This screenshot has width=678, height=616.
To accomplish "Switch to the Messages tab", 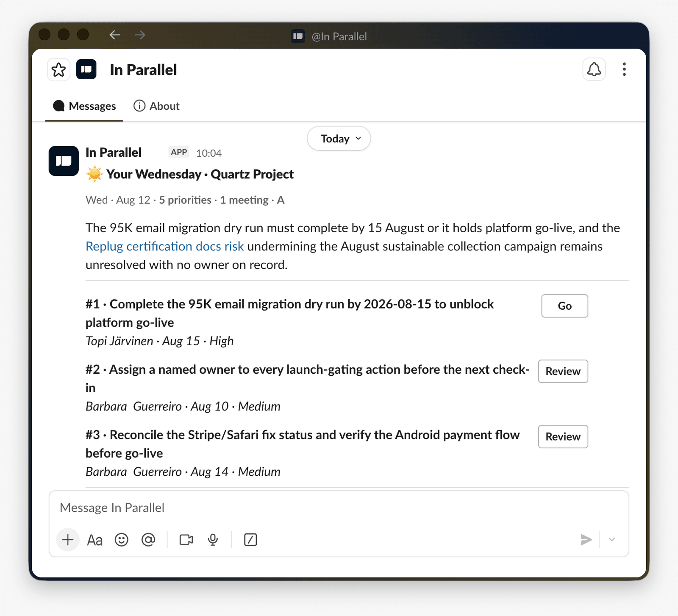I will (84, 106).
